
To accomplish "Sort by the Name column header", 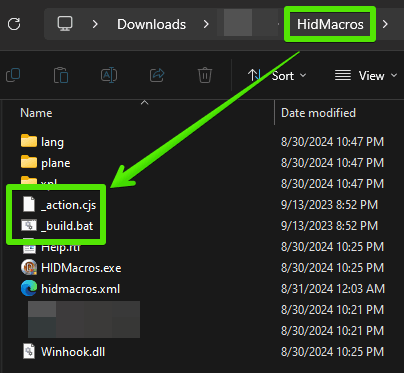I will [36, 113].
